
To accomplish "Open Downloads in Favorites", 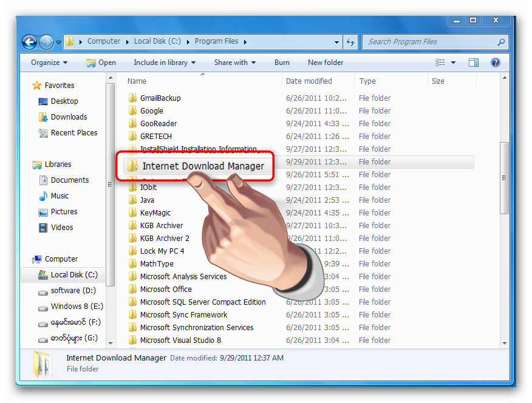I will point(63,117).
